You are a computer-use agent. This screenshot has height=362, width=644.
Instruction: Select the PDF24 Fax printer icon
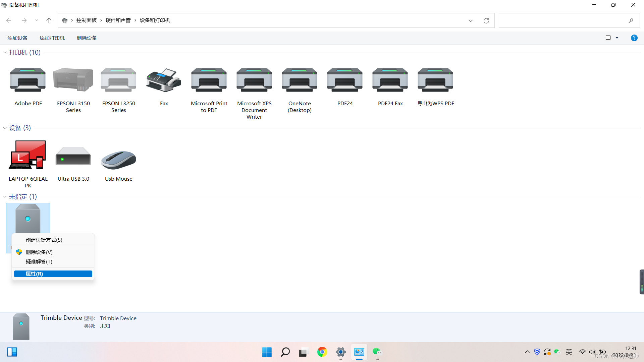point(390,80)
